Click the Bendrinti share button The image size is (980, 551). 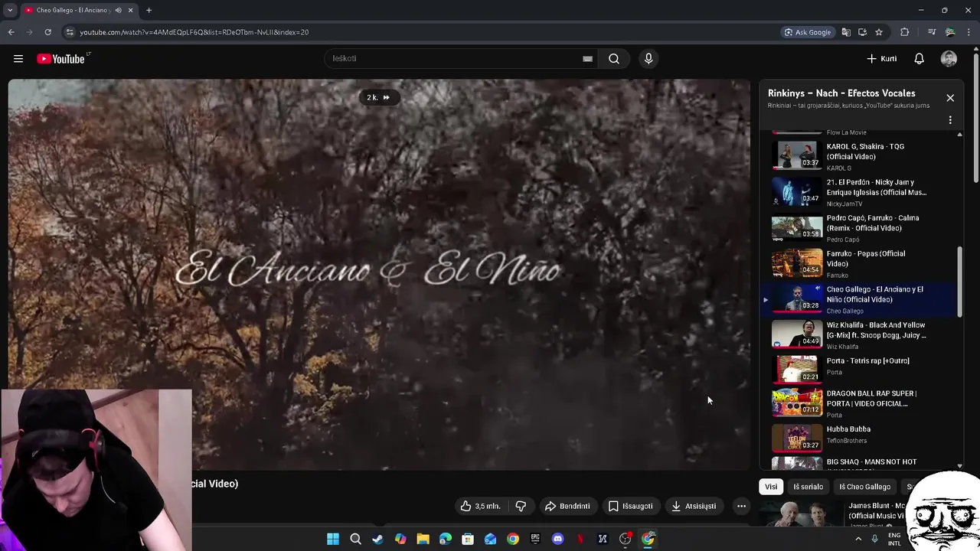567,506
